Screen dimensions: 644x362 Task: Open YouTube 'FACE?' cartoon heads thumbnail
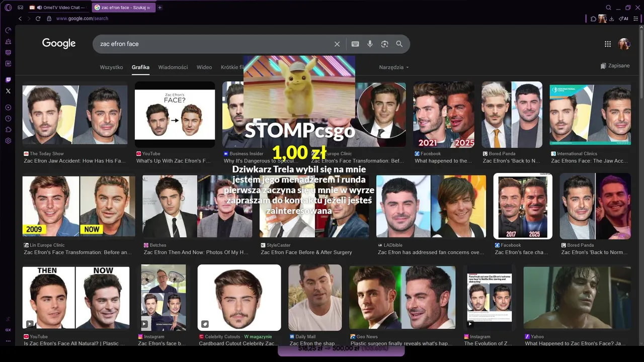[175, 115]
